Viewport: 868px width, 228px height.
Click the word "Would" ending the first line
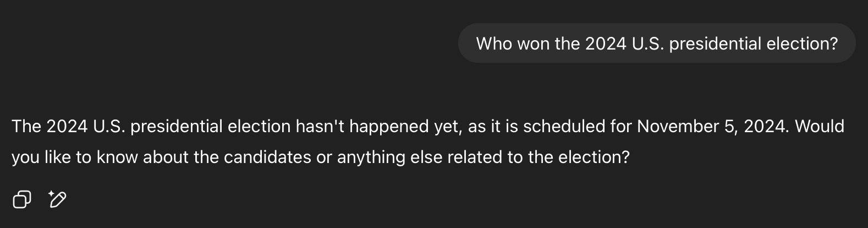tap(819, 127)
